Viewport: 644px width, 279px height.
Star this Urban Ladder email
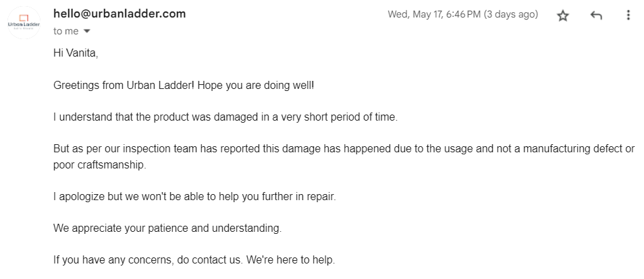563,15
